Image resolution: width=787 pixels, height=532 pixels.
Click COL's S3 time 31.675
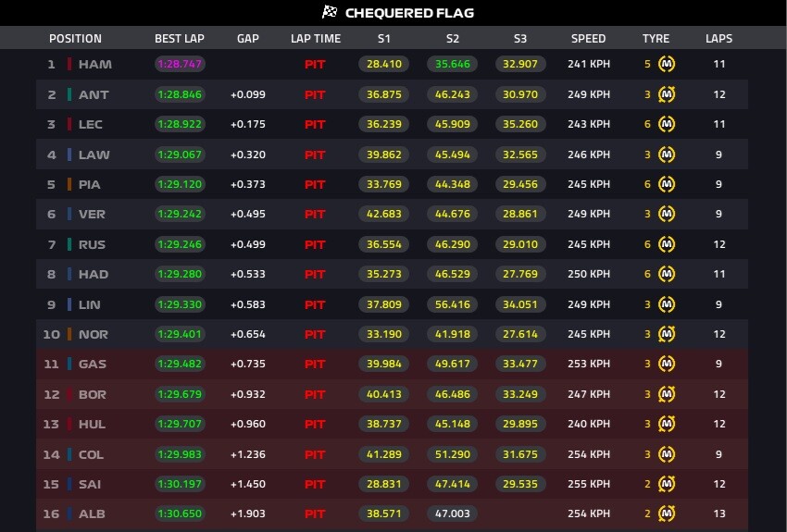click(x=520, y=454)
